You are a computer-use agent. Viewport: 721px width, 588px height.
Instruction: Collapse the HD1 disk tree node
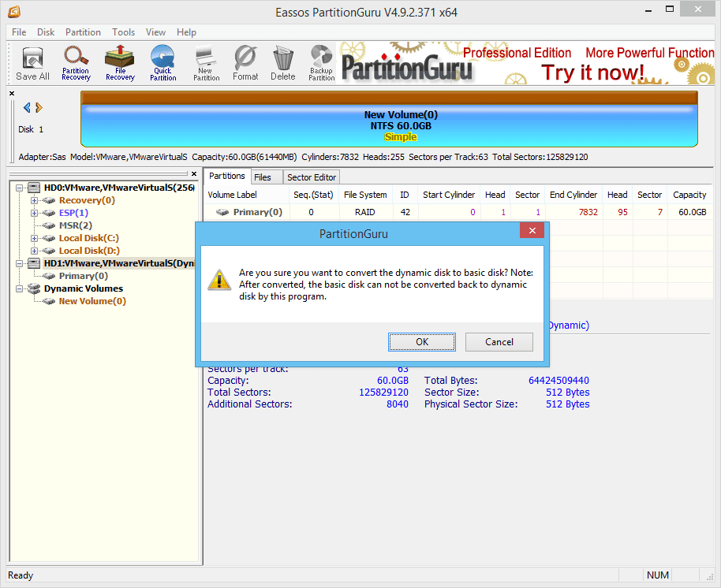[x=19, y=264]
